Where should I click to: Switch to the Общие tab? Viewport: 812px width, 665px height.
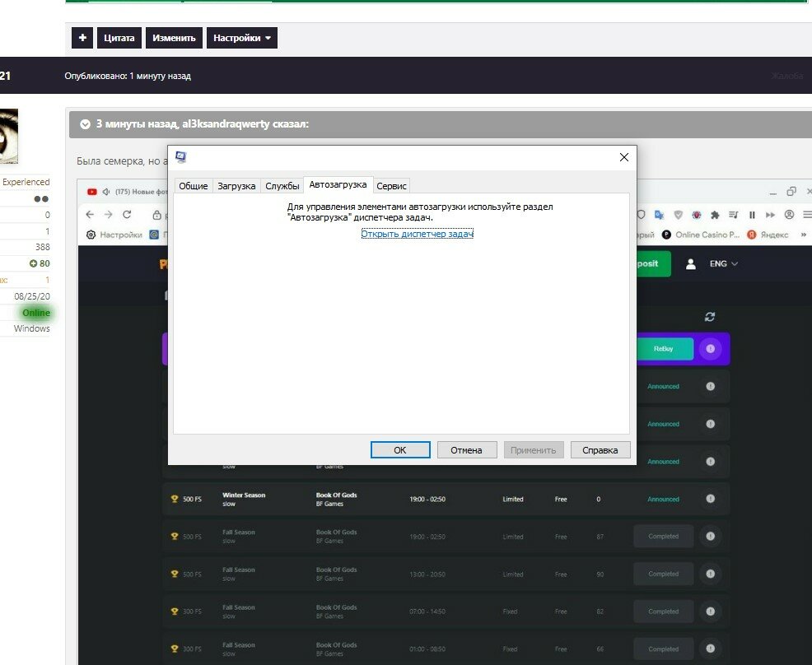(x=193, y=186)
